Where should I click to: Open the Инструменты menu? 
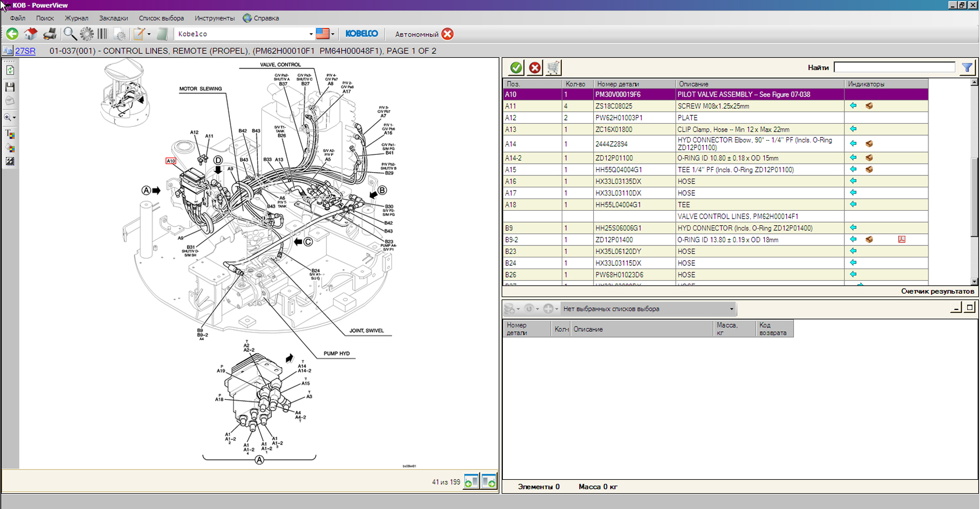[x=214, y=18]
